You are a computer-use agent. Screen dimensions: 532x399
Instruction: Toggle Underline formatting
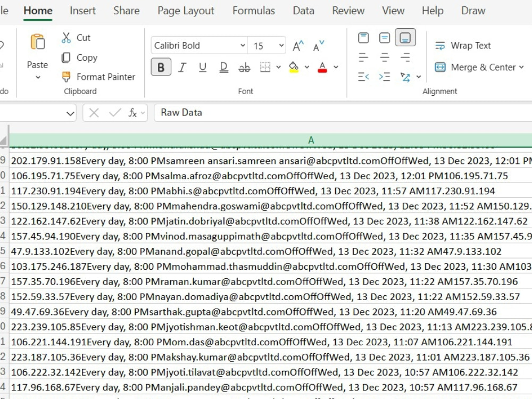tap(203, 67)
